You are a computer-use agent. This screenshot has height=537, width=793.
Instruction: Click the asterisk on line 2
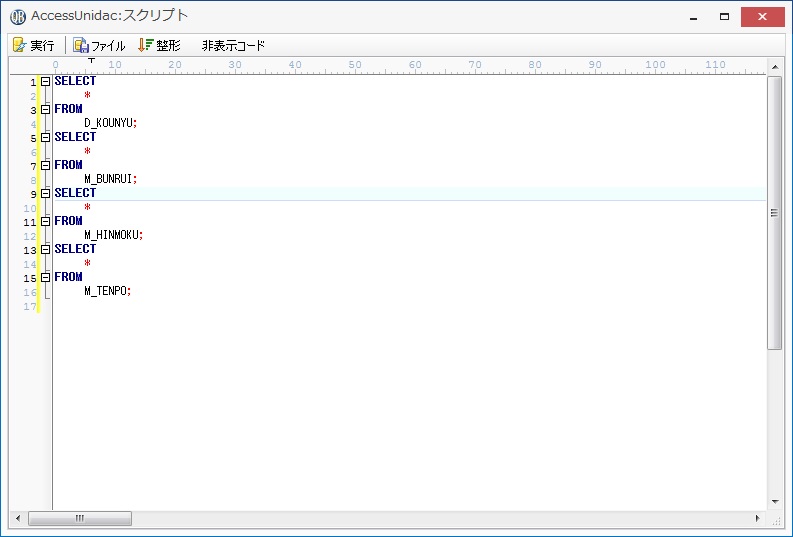[87, 95]
